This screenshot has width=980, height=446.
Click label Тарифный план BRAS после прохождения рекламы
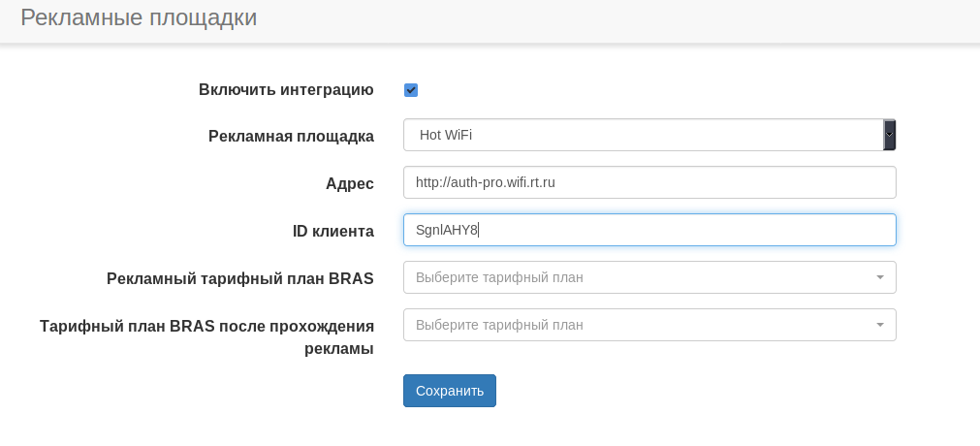[x=206, y=336]
